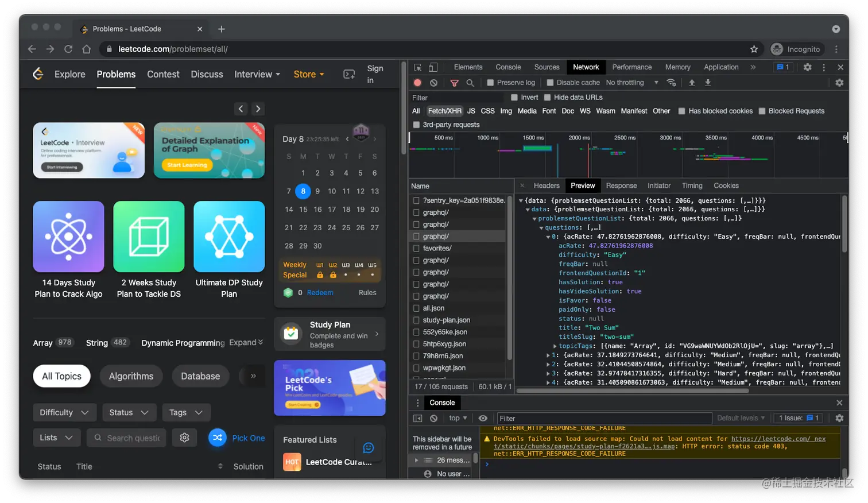Clear the network log

pyautogui.click(x=433, y=83)
